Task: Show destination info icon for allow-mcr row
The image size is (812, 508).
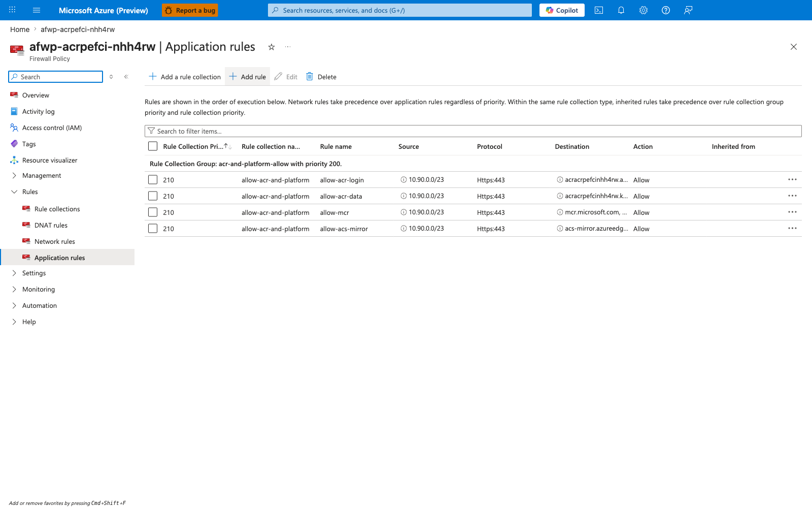Action: pos(560,212)
